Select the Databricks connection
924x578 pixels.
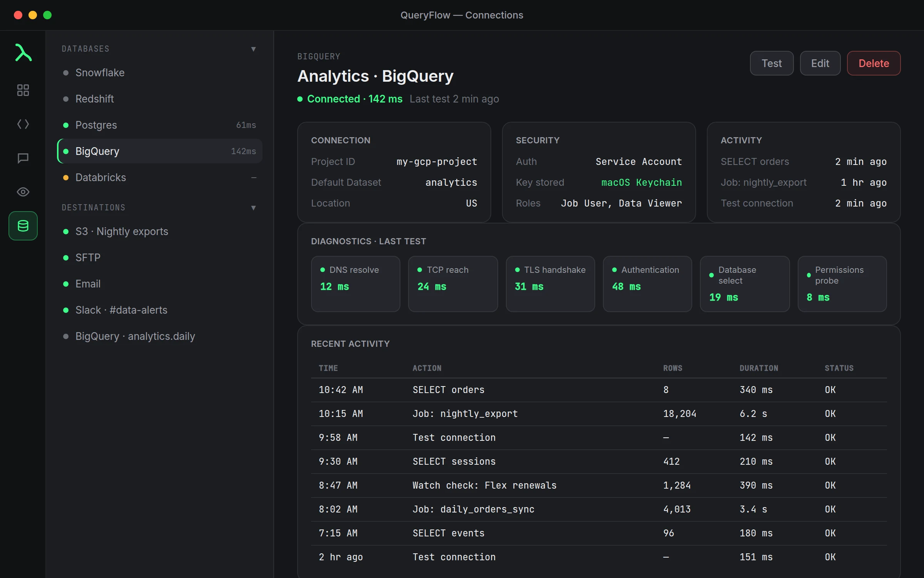point(160,177)
